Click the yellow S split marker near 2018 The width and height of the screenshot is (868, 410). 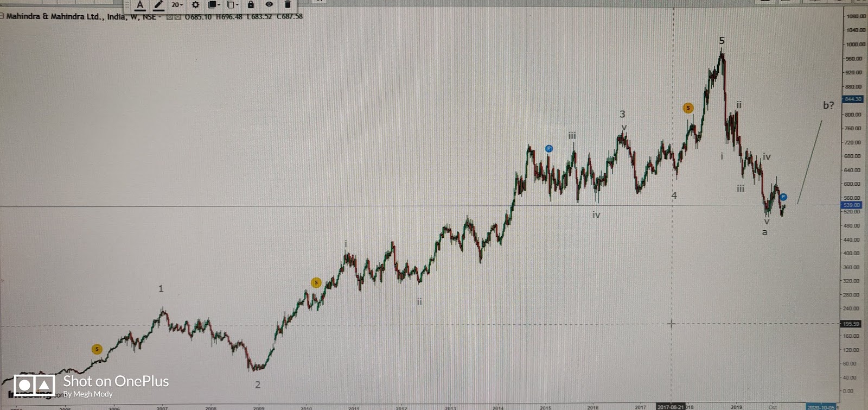[688, 108]
